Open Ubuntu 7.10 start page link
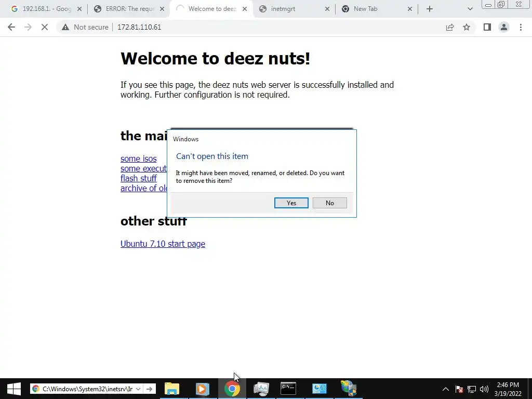The width and height of the screenshot is (532, 399). [x=163, y=244]
